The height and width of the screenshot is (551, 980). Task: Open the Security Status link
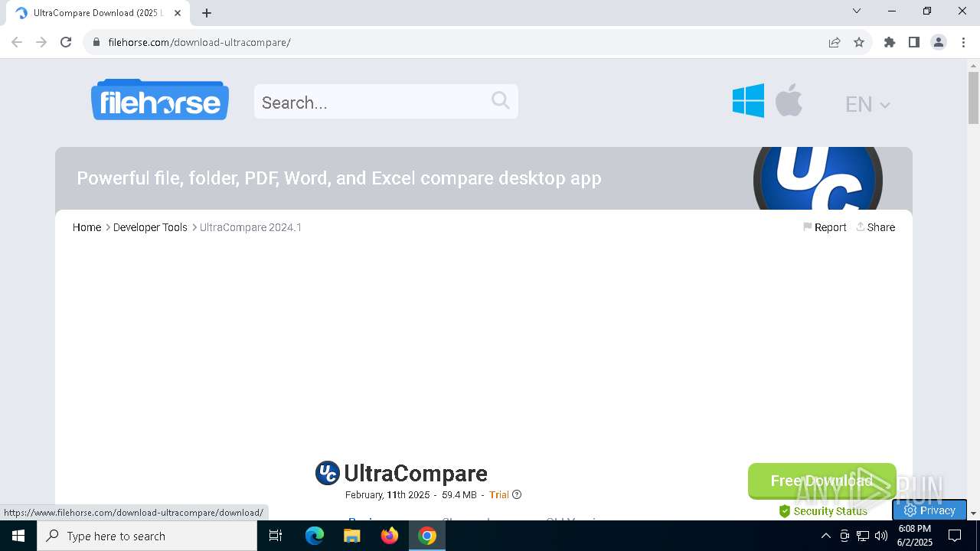click(x=823, y=511)
